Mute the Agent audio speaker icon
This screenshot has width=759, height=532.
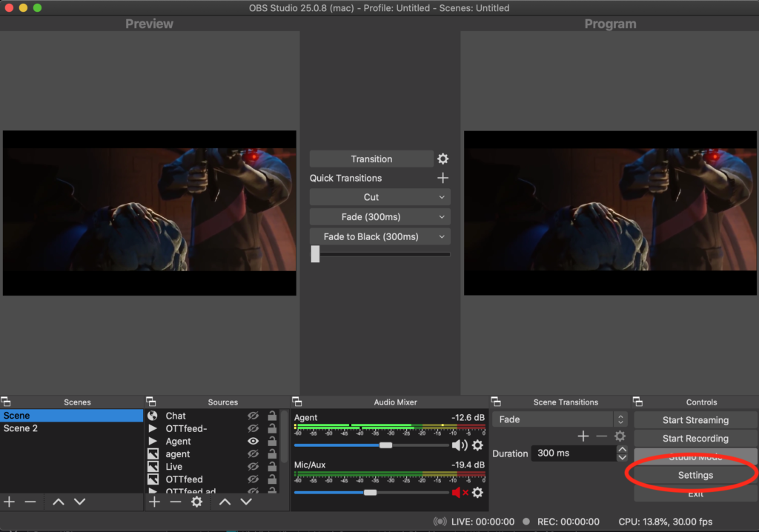tap(459, 445)
